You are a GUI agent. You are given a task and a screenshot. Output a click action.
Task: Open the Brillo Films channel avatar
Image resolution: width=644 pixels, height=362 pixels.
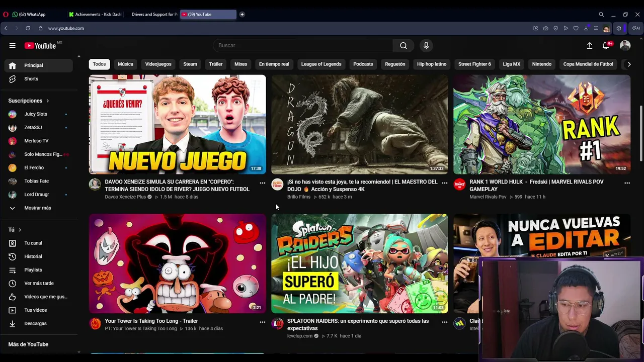278,185
